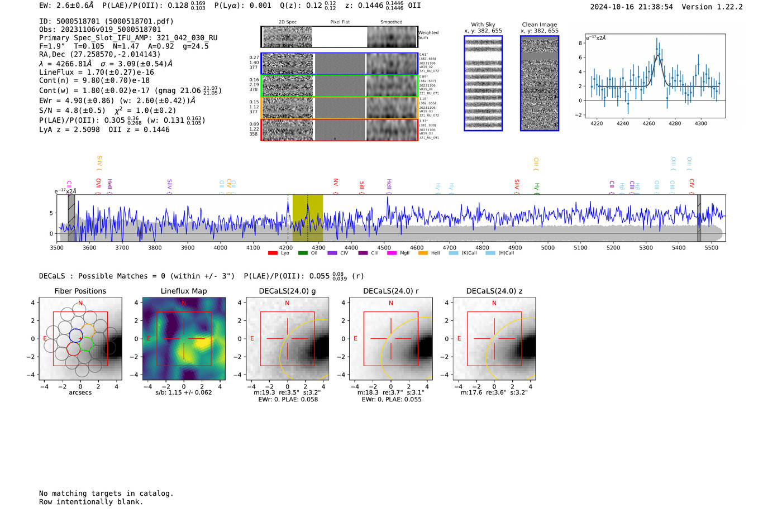
Task: Click the green OII legend swatch
Action: (x=303, y=253)
